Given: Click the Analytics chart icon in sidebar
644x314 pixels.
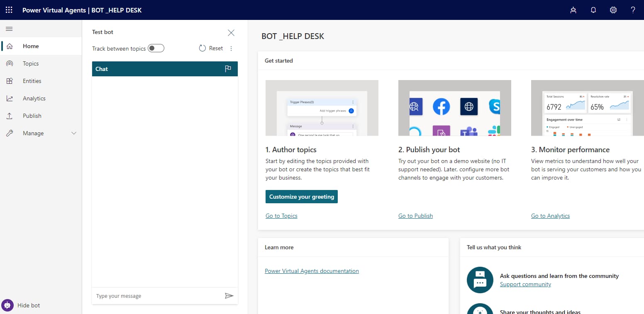Looking at the screenshot, I should [x=10, y=98].
